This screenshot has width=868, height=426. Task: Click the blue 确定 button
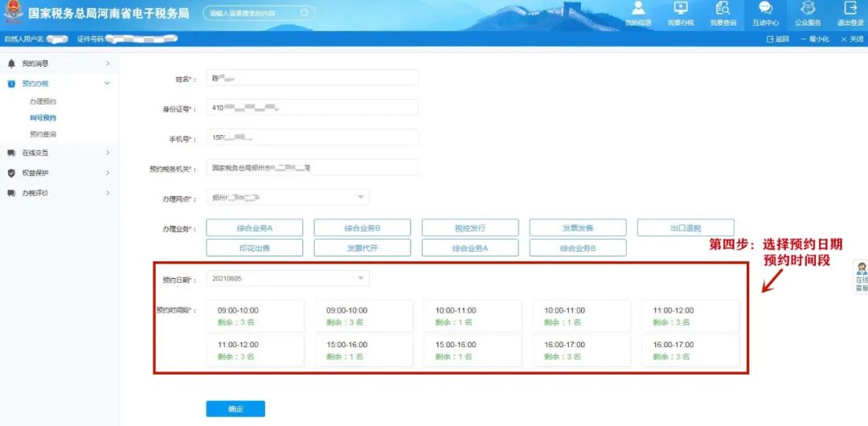(x=235, y=409)
